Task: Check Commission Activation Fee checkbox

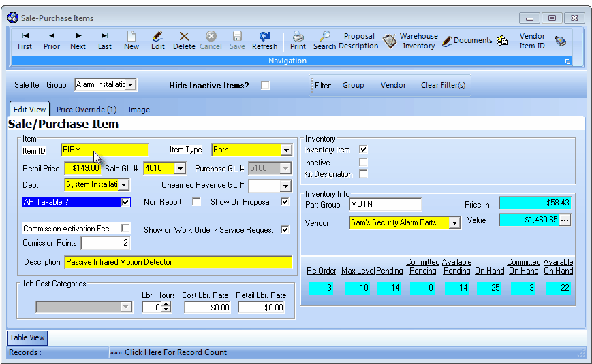Action: pyautogui.click(x=125, y=228)
